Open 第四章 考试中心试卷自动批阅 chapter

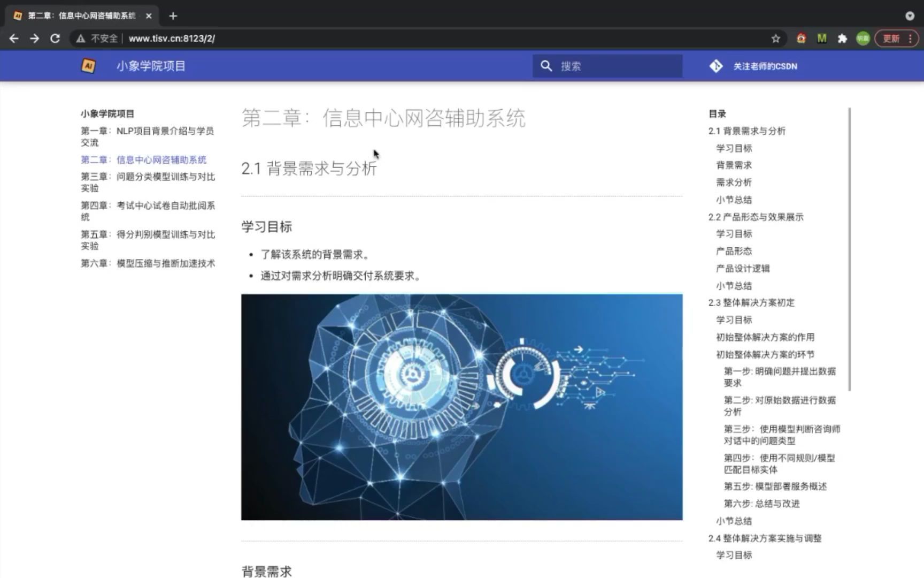click(148, 211)
